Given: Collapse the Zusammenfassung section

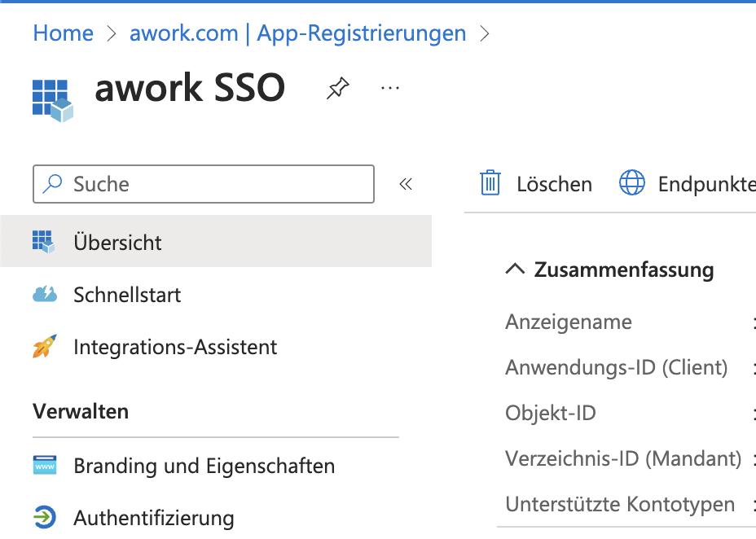Looking at the screenshot, I should 515,269.
